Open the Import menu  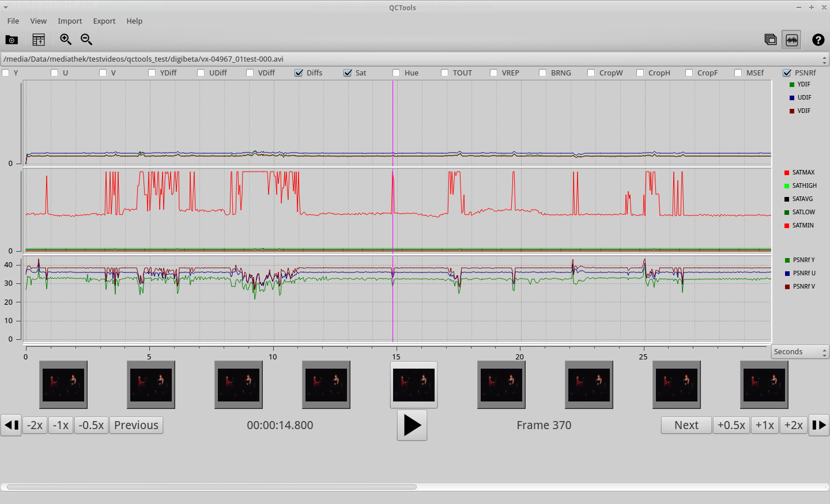(x=70, y=21)
